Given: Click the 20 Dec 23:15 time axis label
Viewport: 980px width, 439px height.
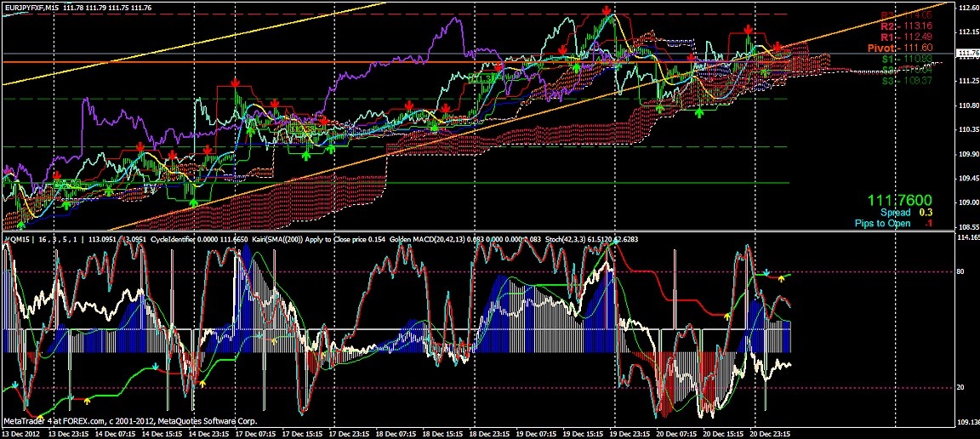Looking at the screenshot, I should (x=769, y=433).
